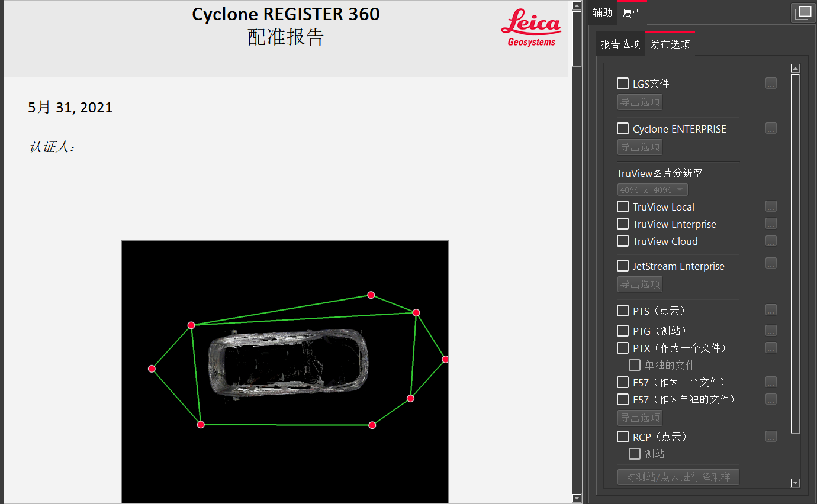This screenshot has width=817, height=504.
Task: Click 导出选项 button under LGS文件
Action: pyautogui.click(x=640, y=102)
